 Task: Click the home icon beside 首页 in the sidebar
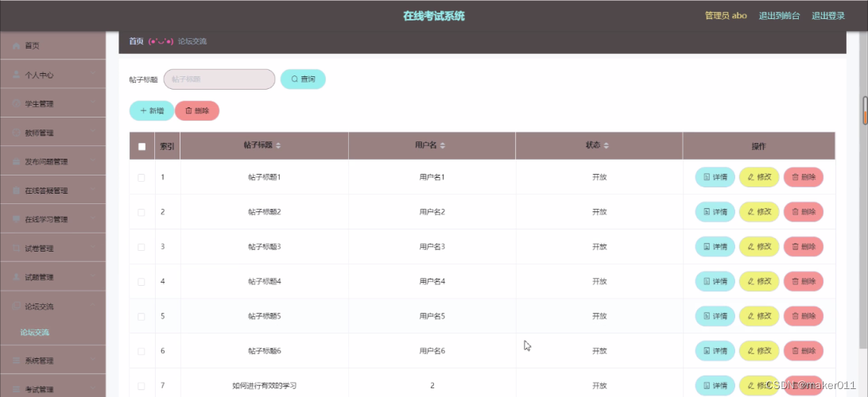[x=16, y=46]
